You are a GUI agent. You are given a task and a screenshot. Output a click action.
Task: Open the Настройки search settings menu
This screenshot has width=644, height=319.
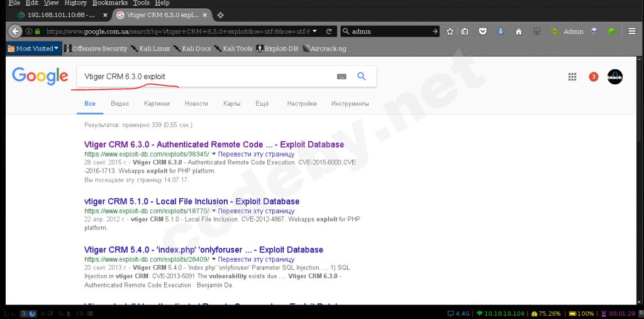click(x=302, y=104)
